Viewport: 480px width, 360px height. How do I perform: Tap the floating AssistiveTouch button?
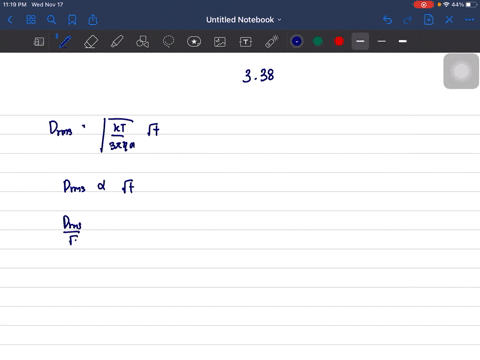coord(461,71)
